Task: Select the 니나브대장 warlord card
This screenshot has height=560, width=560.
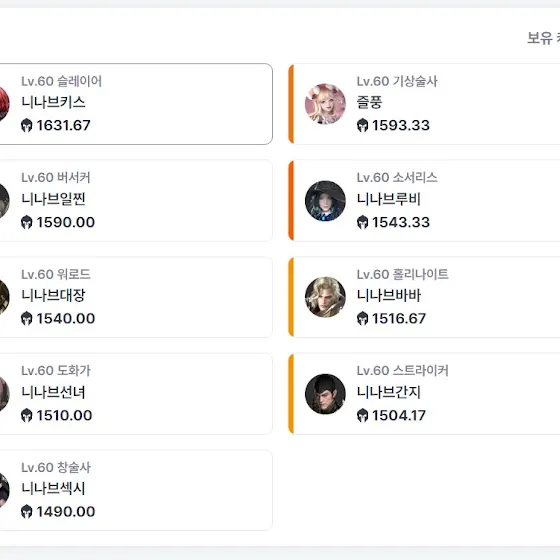Action: point(136,297)
